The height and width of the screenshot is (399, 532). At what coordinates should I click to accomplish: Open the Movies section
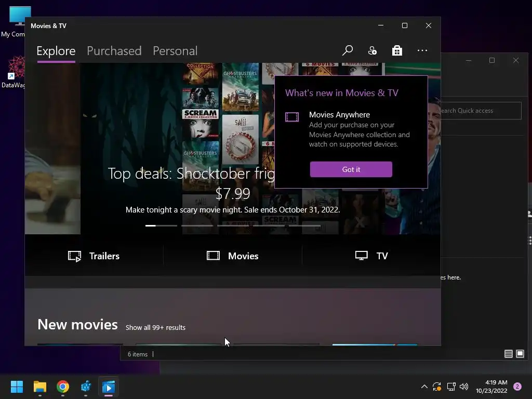(232, 256)
